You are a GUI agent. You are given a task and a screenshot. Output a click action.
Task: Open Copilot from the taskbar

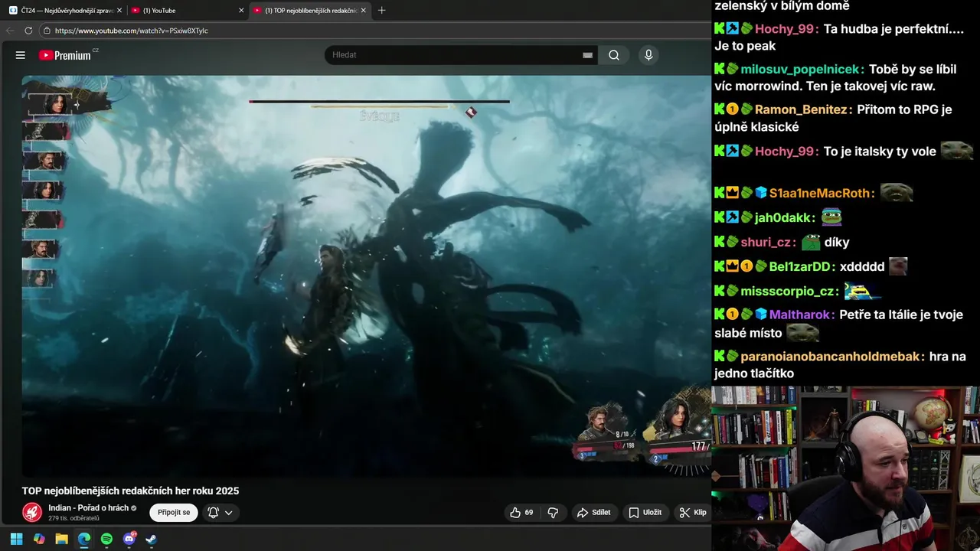click(x=39, y=539)
